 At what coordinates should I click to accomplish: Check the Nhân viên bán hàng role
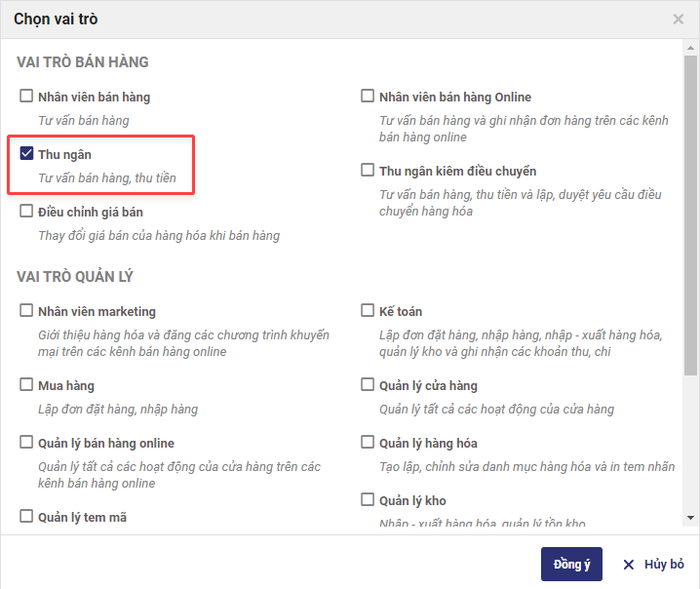pyautogui.click(x=26, y=97)
